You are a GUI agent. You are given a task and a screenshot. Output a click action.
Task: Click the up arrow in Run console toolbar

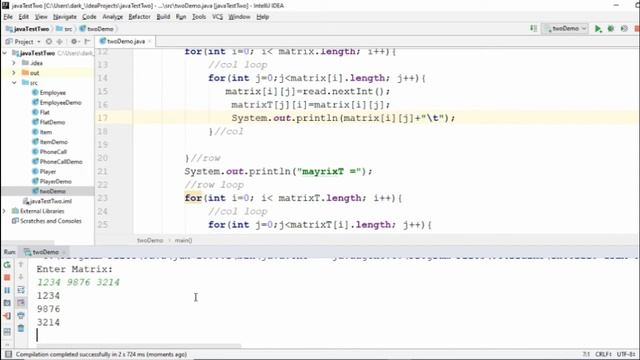coord(21,265)
